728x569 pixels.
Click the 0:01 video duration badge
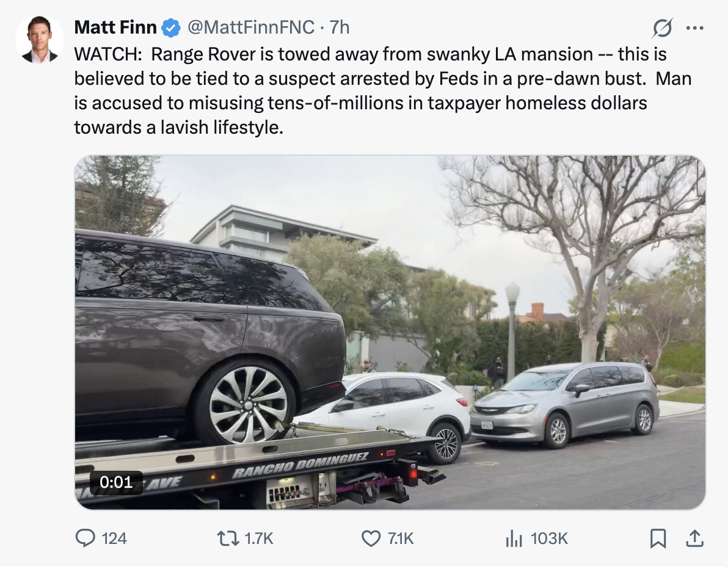116,482
